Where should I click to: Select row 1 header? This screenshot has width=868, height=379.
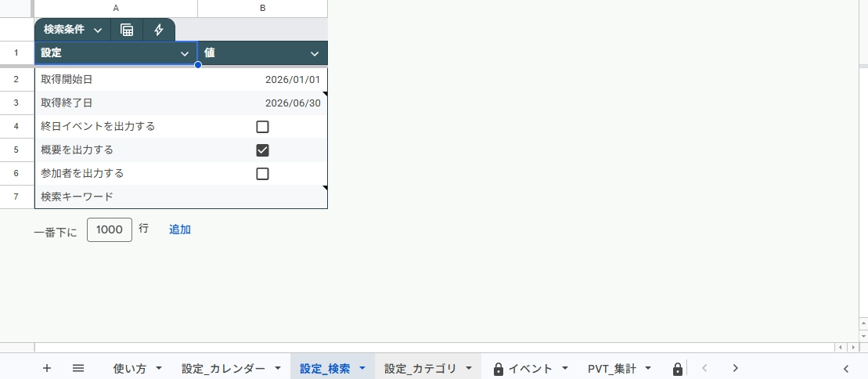tap(16, 53)
